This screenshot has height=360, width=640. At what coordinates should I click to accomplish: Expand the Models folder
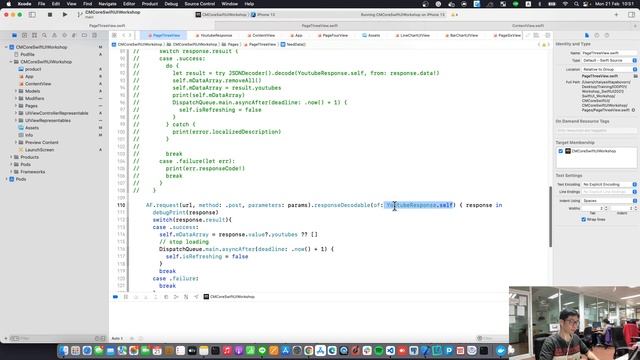coord(16,91)
